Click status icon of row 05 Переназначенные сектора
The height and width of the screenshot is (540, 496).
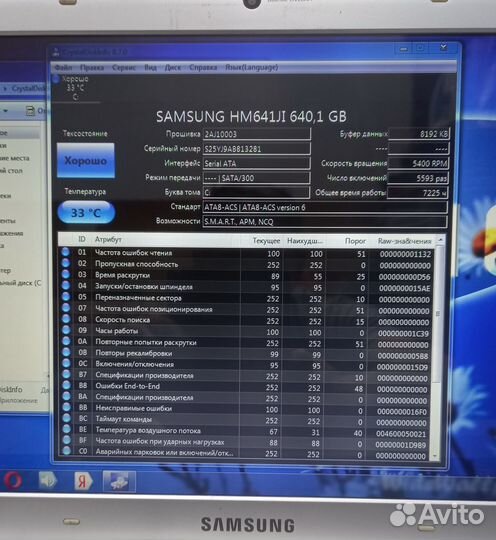[66, 297]
